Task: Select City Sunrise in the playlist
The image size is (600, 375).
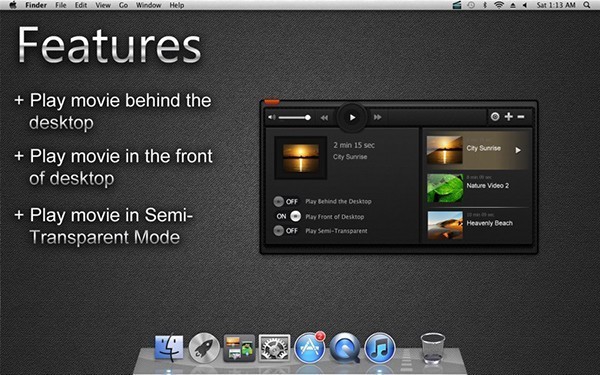Action: click(x=477, y=150)
